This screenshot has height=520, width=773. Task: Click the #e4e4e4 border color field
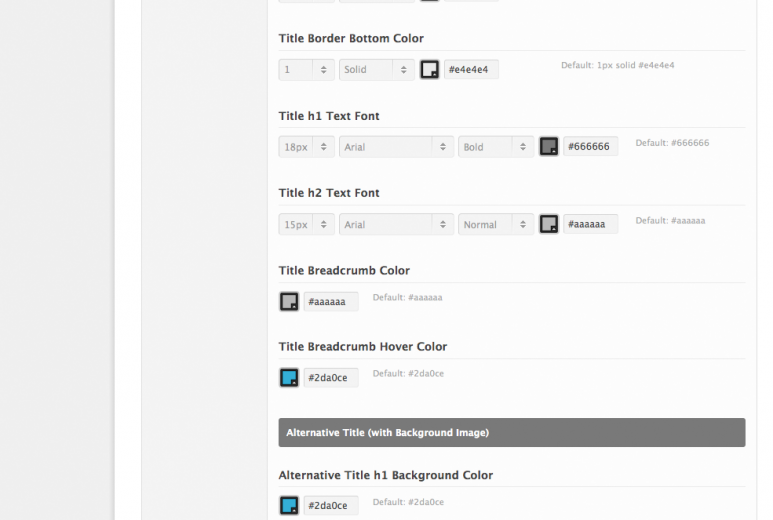point(471,69)
